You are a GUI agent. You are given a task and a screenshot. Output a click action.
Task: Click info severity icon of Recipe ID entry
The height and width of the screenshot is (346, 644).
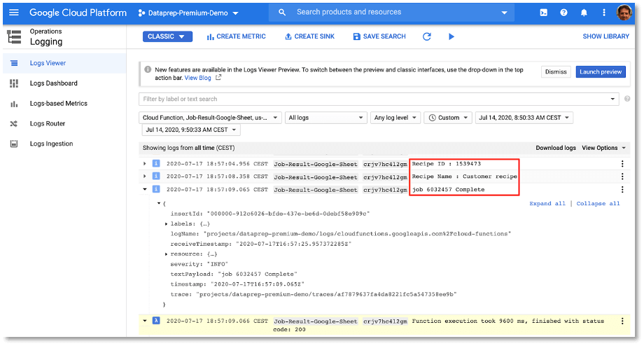click(x=156, y=164)
